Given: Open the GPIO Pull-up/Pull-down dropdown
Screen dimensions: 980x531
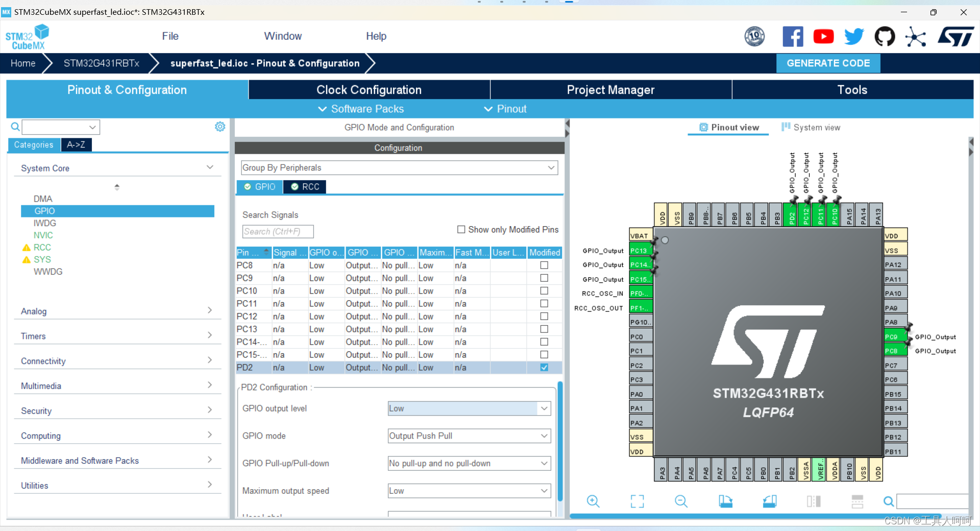Looking at the screenshot, I should tap(469, 464).
